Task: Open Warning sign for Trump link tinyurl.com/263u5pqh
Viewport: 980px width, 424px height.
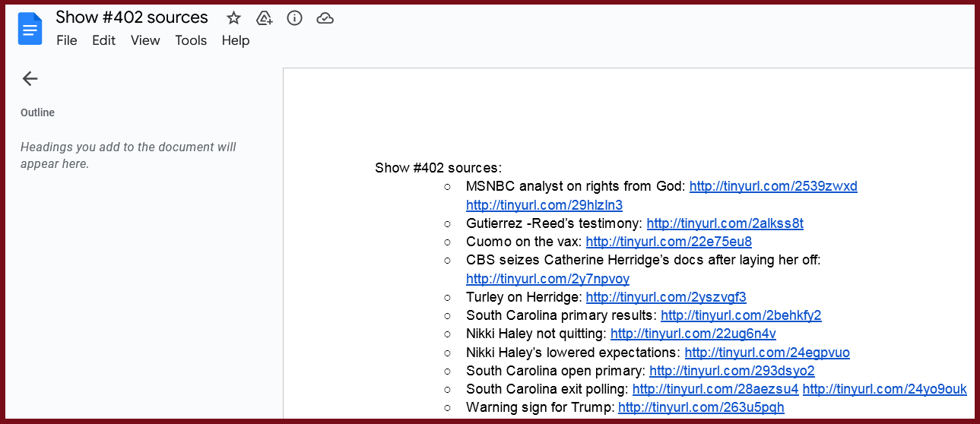Action: [x=701, y=407]
